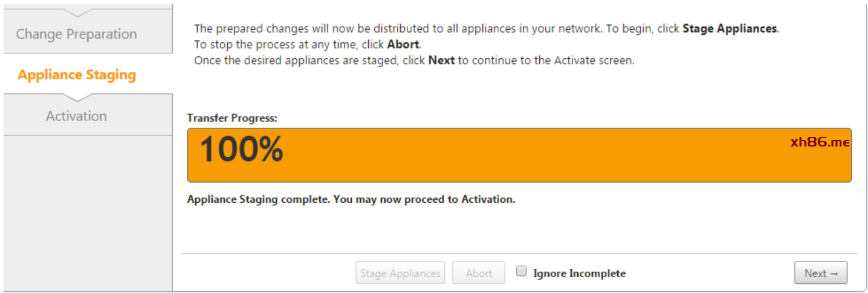Click the arrow on the Next button
The width and height of the screenshot is (868, 293).
tap(834, 274)
